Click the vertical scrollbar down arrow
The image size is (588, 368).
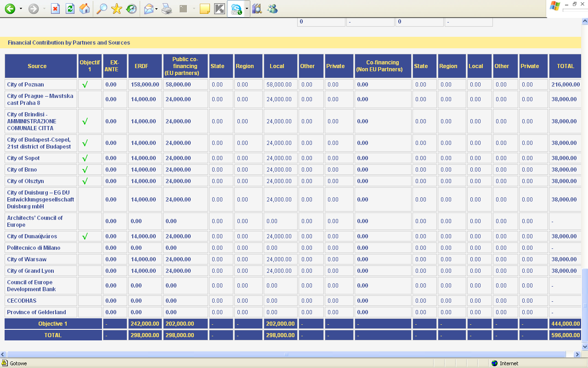[x=585, y=346]
